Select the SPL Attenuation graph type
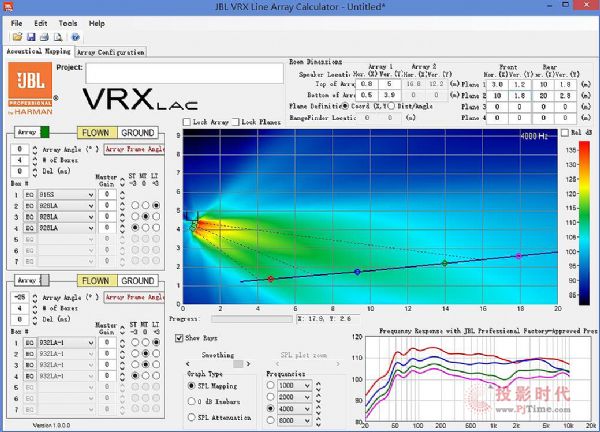 [193, 416]
